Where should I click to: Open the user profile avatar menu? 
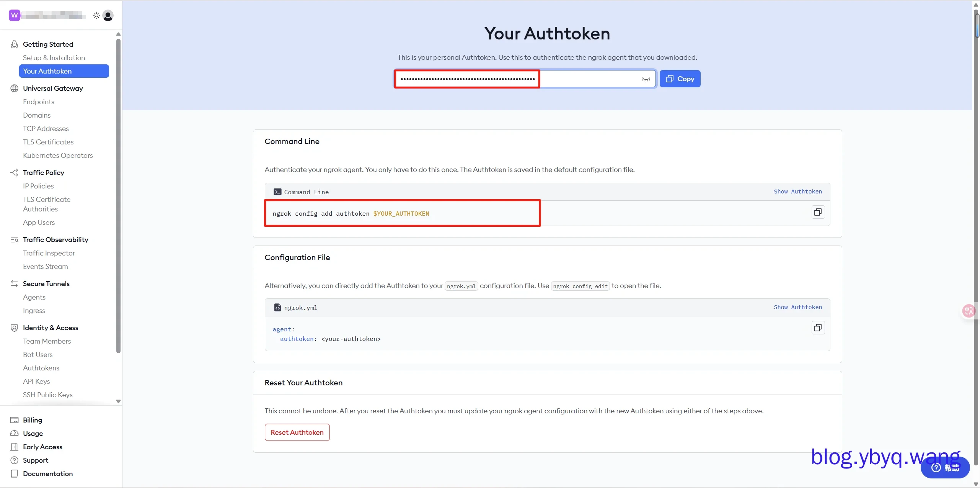(108, 15)
